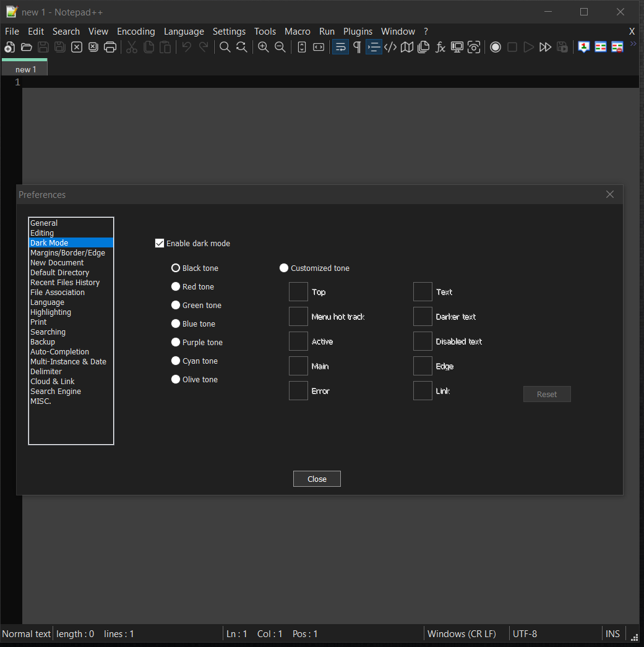
Task: Show all characters with pilcrow icon
Action: coord(357,48)
